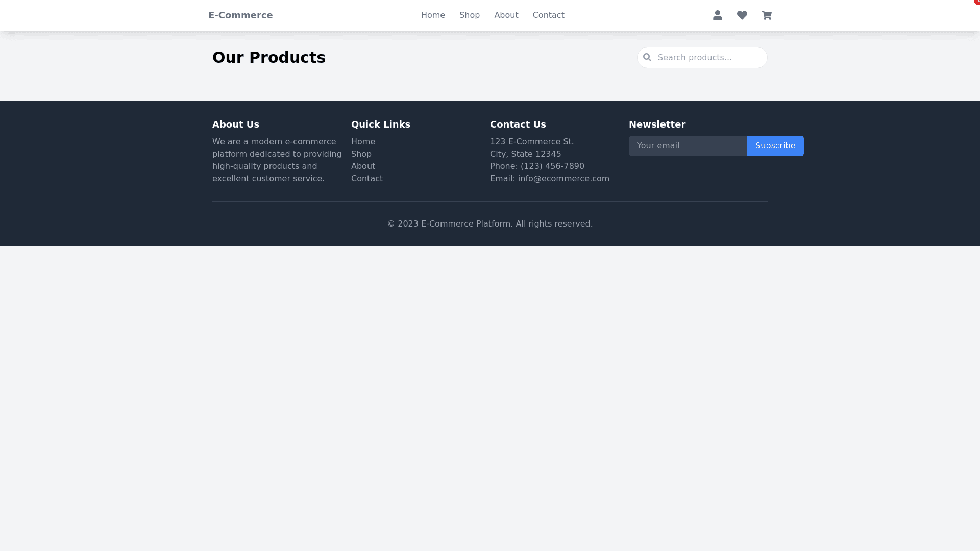Open Contact in top navigation
980x551 pixels.
point(549,15)
